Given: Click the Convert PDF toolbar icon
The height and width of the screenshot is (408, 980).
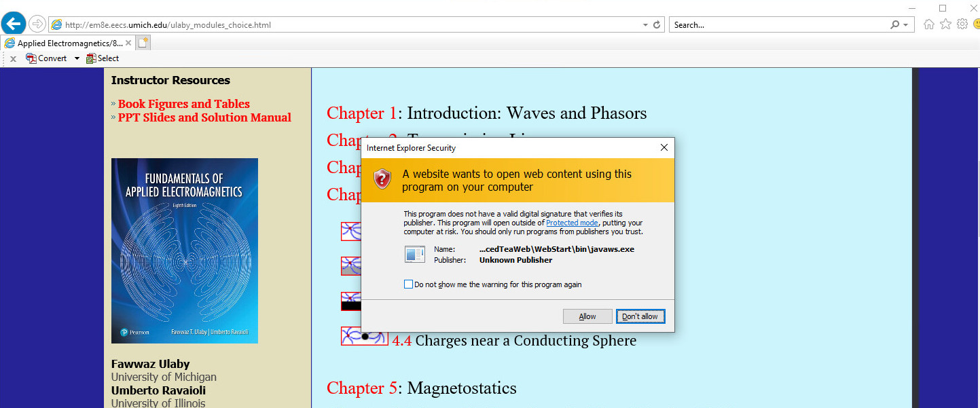Looking at the screenshot, I should tap(31, 58).
